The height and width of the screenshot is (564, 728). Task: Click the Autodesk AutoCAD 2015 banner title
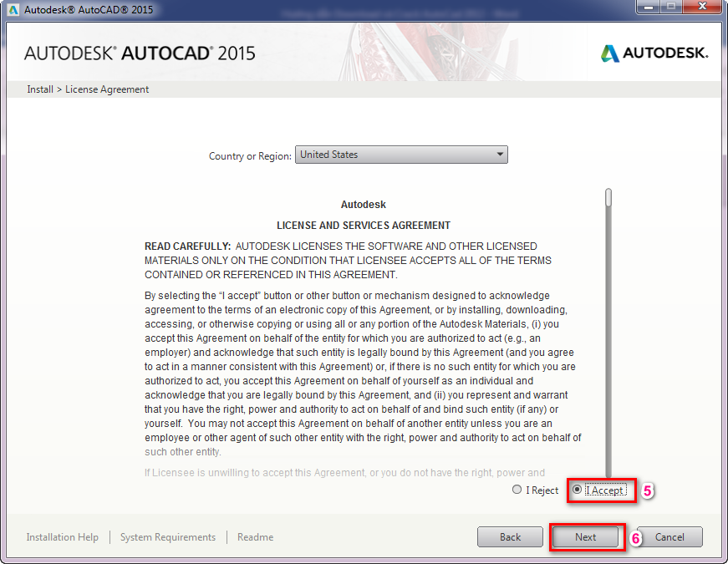point(140,53)
